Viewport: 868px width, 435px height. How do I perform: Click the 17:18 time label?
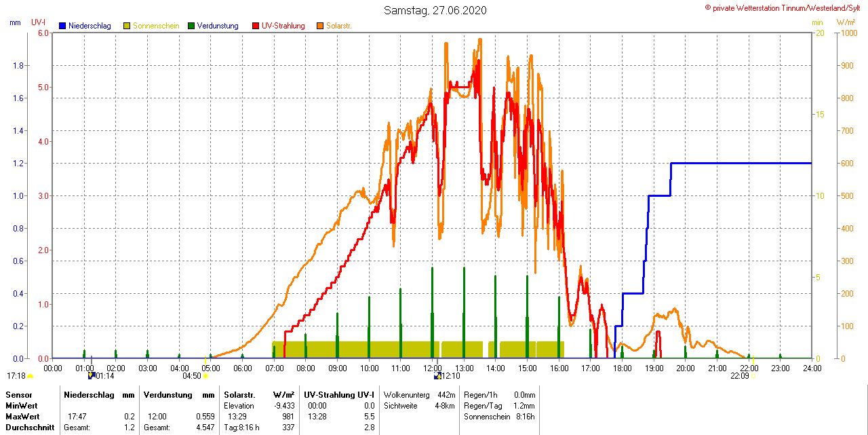(x=16, y=376)
